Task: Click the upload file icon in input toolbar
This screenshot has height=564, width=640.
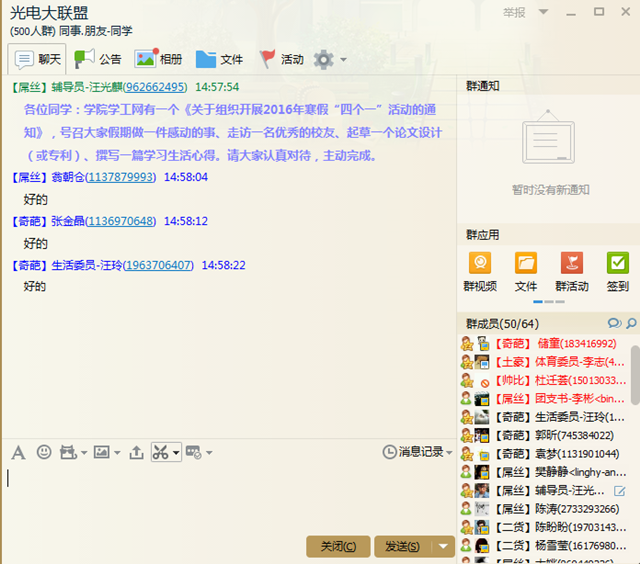Action: click(x=137, y=452)
